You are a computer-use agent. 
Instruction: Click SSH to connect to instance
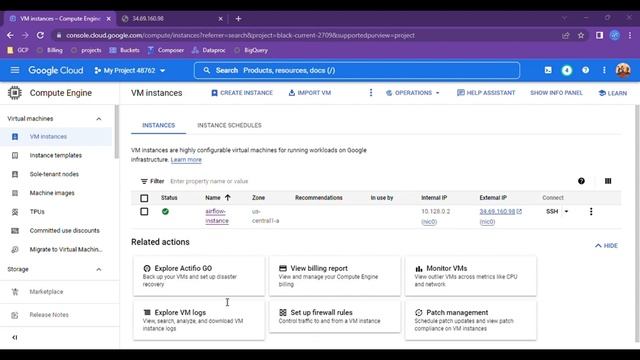[x=552, y=211]
